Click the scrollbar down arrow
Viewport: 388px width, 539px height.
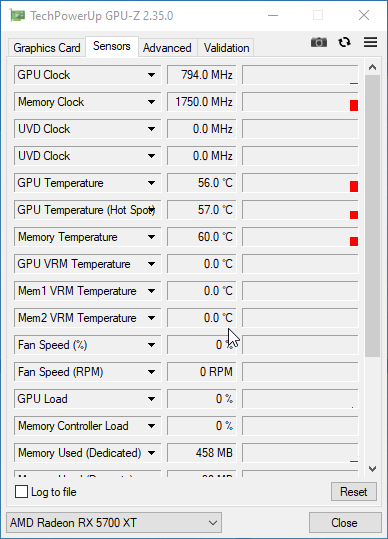click(372, 469)
